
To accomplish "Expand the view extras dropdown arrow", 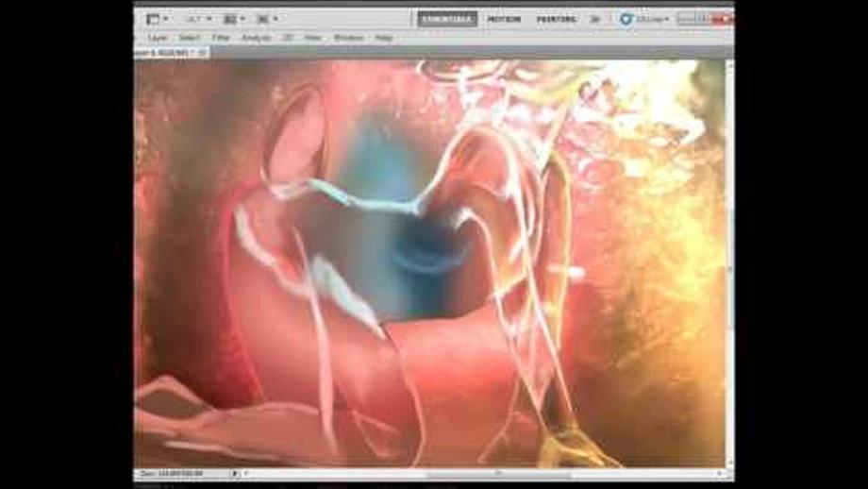I will point(165,19).
